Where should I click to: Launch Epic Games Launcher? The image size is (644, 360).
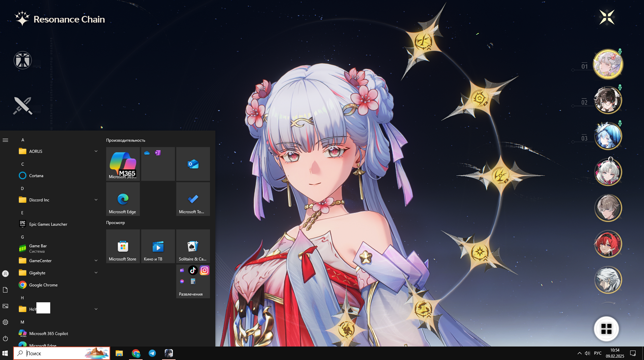[x=58, y=224]
